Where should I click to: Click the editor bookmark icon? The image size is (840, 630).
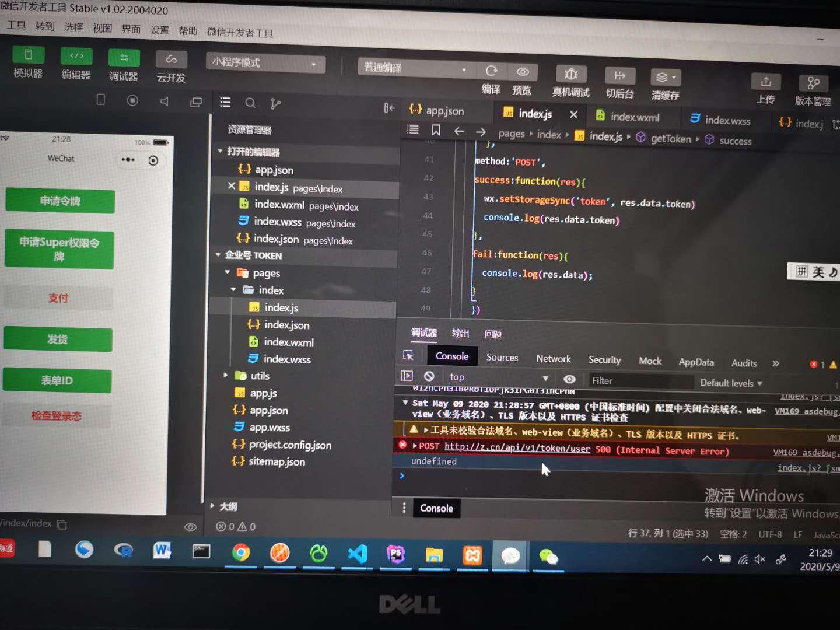coord(436,130)
